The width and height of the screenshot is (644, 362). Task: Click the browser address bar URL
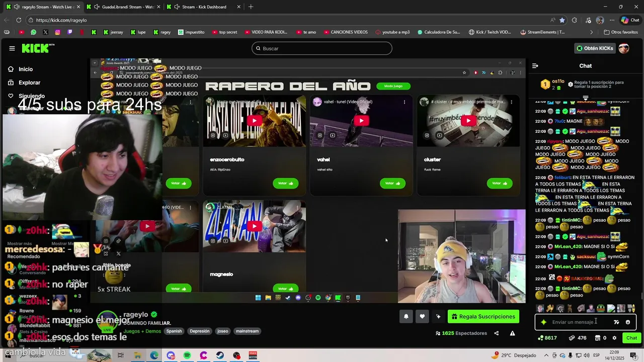61,20
